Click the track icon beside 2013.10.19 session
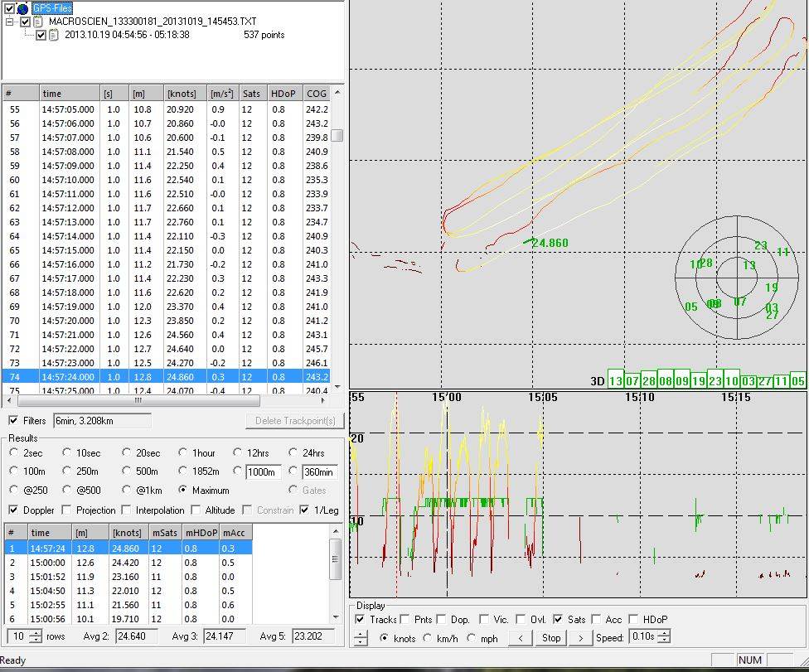 (53, 35)
